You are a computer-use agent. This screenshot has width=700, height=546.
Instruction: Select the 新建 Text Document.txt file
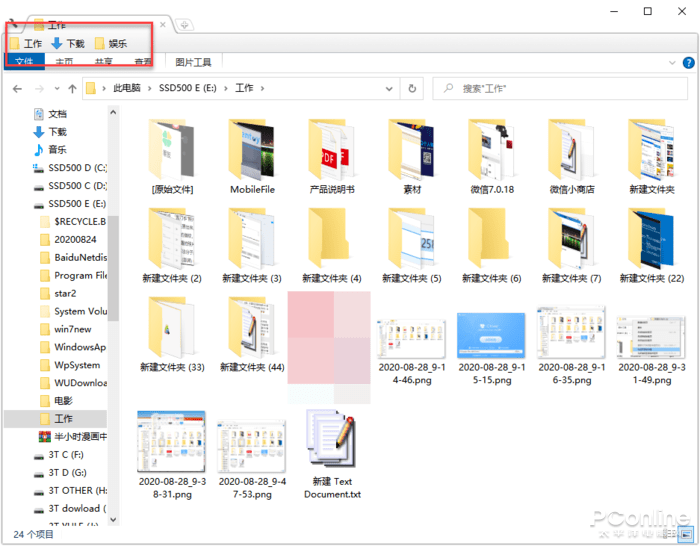click(332, 454)
